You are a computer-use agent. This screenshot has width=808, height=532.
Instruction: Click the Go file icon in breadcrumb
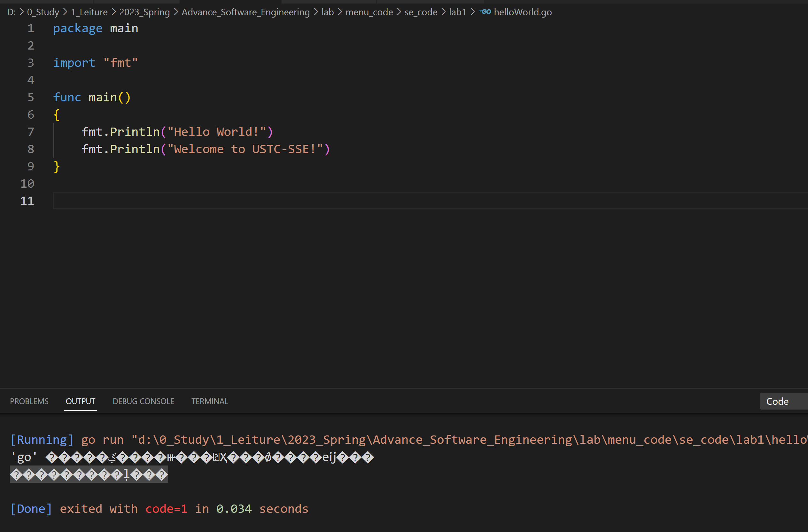pyautogui.click(x=485, y=12)
